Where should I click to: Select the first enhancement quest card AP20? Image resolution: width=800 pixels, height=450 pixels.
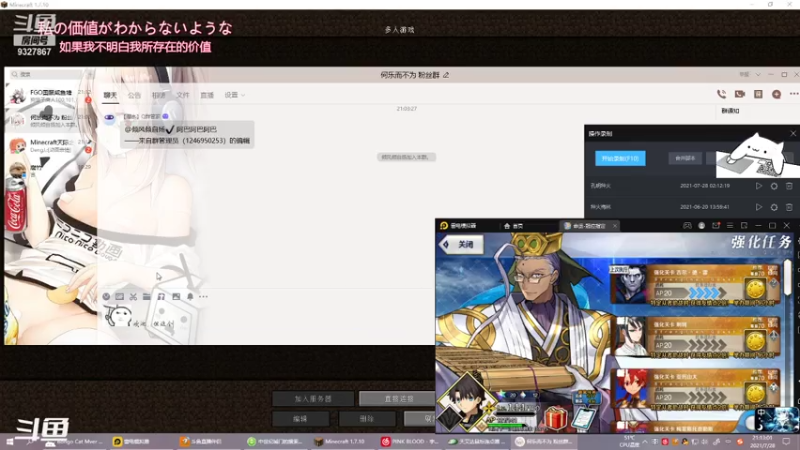pos(696,286)
